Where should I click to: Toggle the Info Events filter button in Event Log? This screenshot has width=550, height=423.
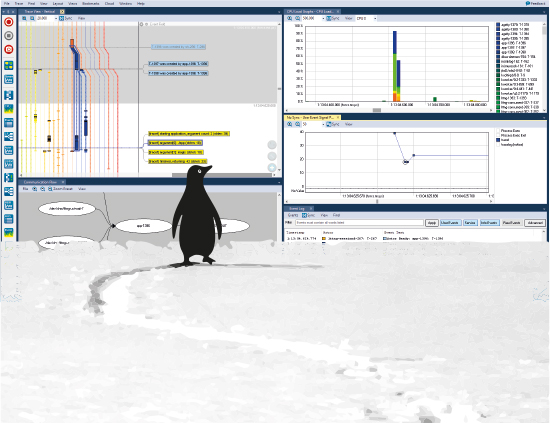(489, 223)
